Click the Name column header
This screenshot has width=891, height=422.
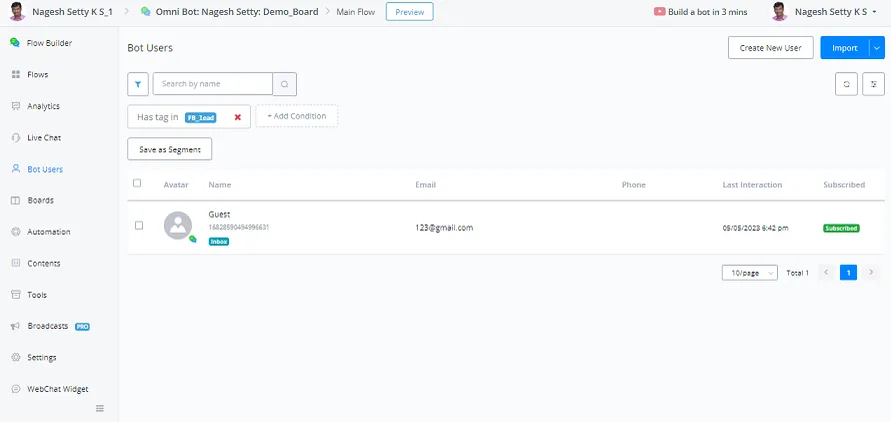220,185
